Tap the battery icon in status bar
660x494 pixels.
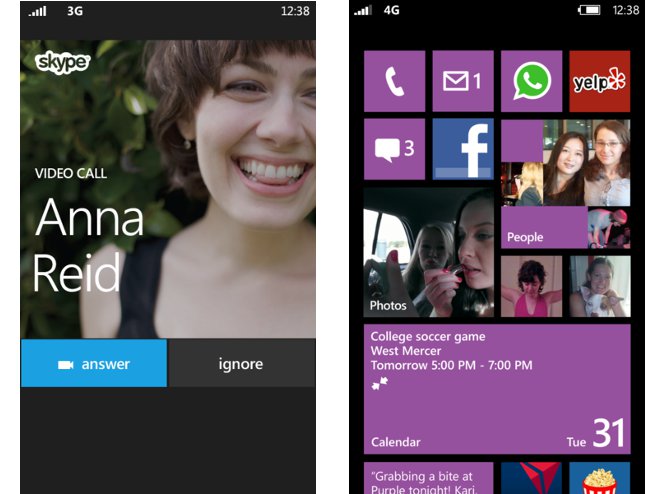coord(590,10)
